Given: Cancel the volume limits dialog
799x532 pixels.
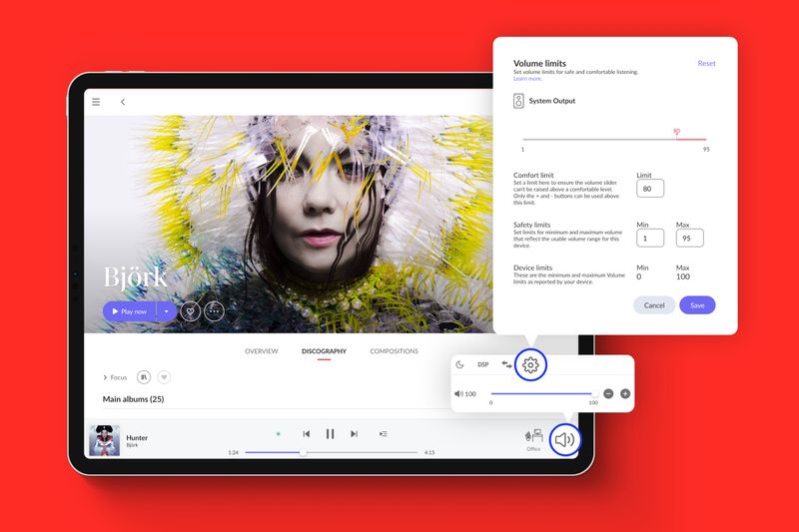Looking at the screenshot, I should (654, 305).
